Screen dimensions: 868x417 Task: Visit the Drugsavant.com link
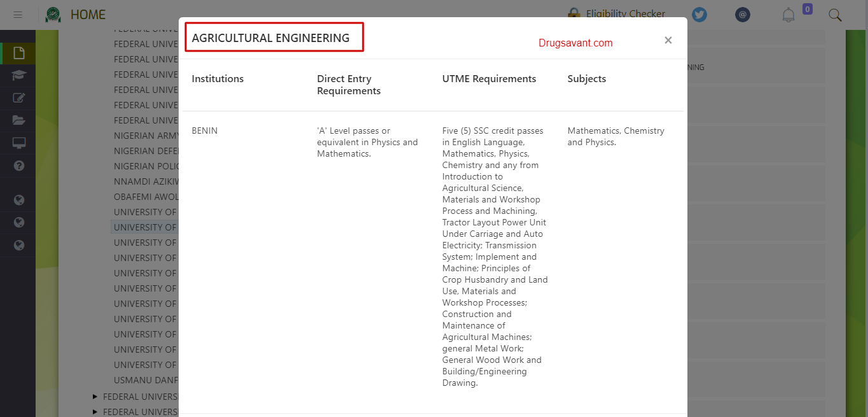coord(575,43)
